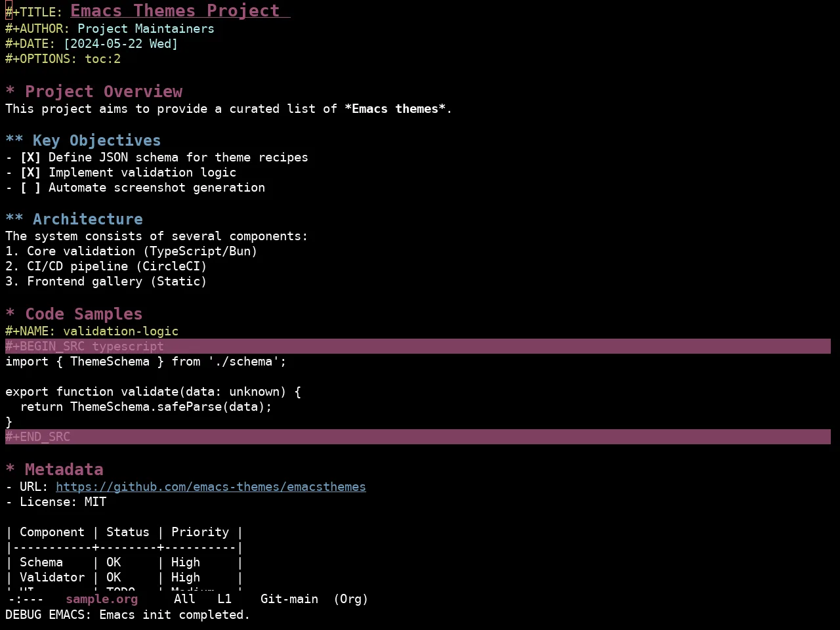Collapse the 'Project Overview' heading star

click(10, 92)
